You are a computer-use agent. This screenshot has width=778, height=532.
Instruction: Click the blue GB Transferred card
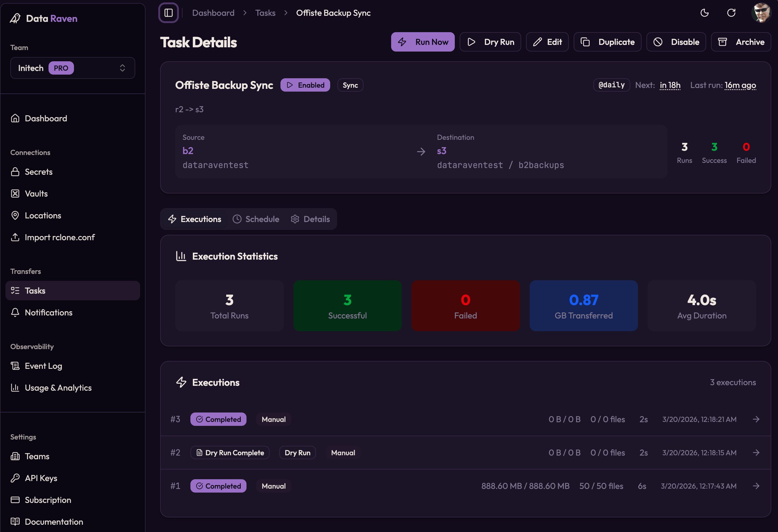click(583, 306)
